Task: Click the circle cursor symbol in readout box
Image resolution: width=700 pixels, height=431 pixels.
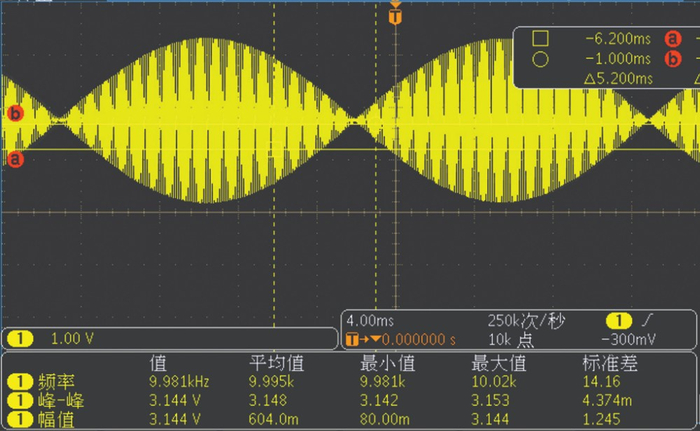Action: pos(540,59)
